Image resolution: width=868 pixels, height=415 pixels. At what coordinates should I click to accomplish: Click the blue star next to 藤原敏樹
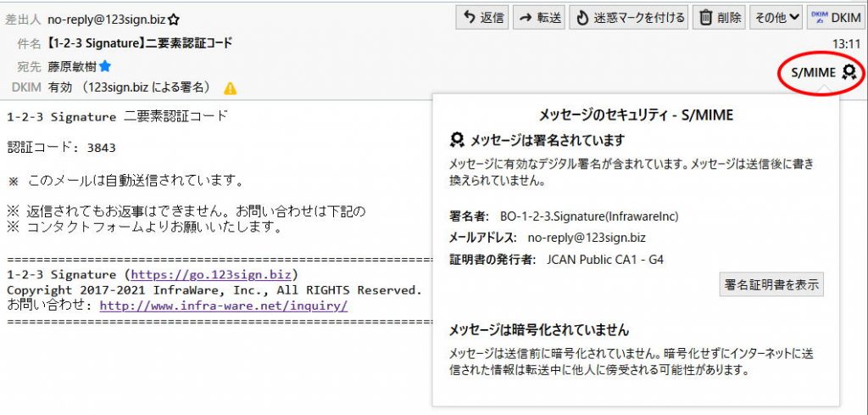(105, 66)
